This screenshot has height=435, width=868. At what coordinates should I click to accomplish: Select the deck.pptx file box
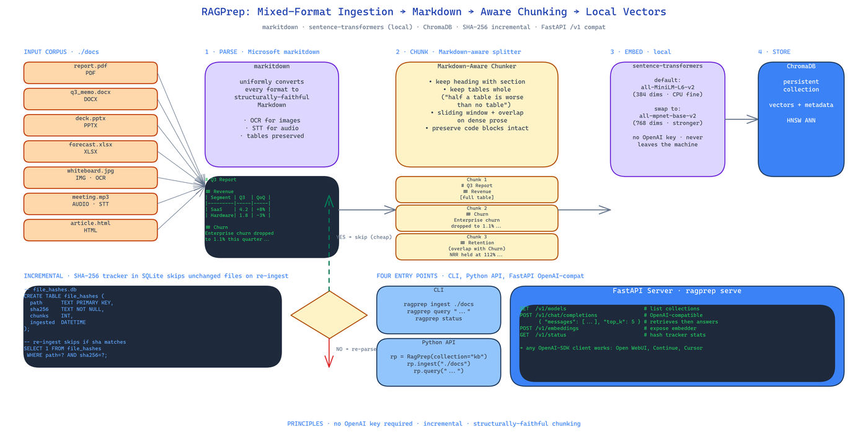pos(91,125)
